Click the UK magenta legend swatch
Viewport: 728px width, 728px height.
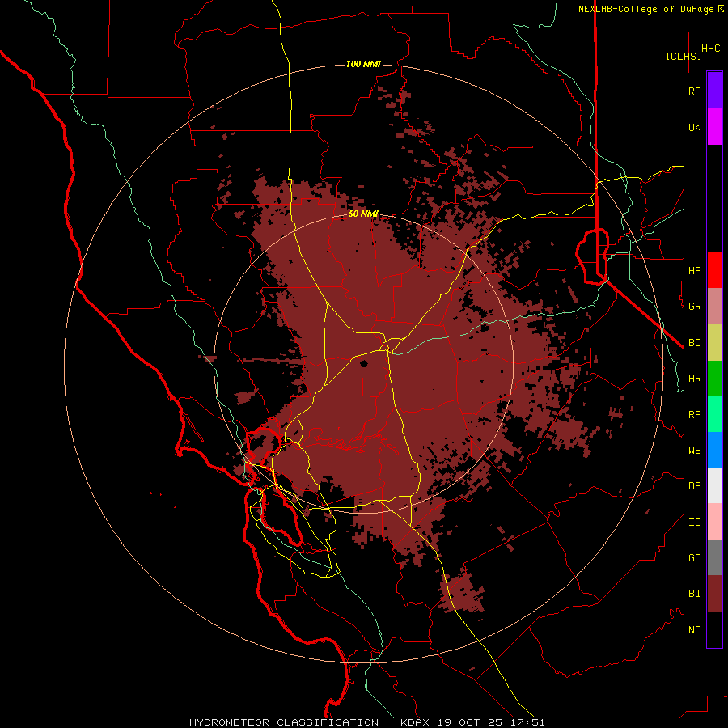click(x=714, y=127)
